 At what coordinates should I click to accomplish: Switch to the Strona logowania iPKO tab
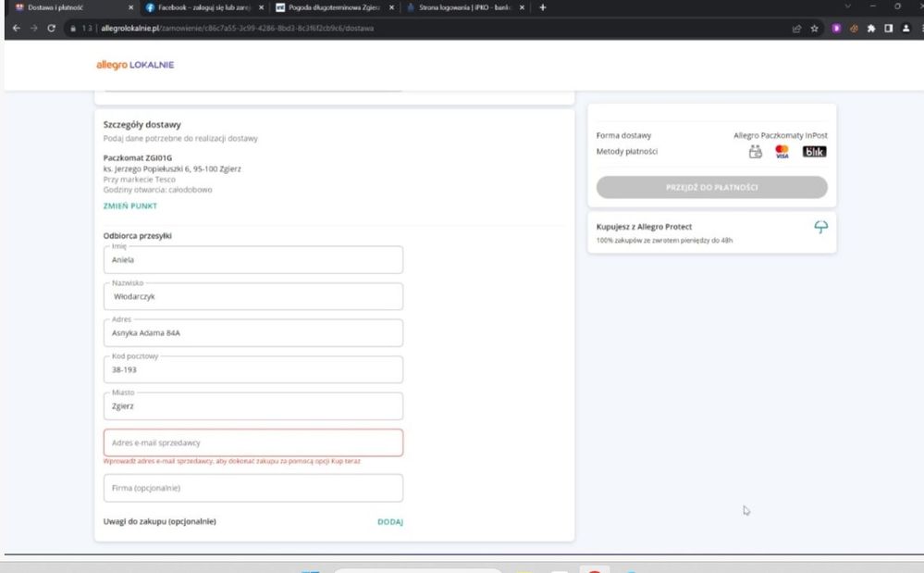(x=463, y=7)
